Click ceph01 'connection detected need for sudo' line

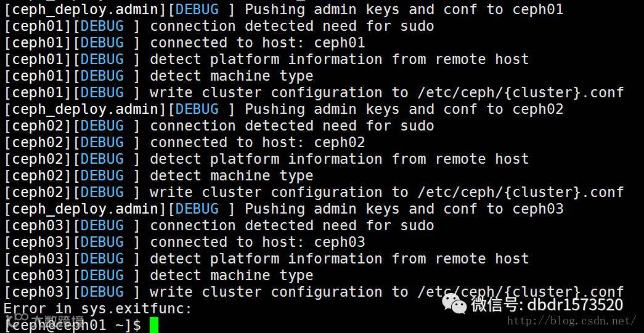point(291,26)
